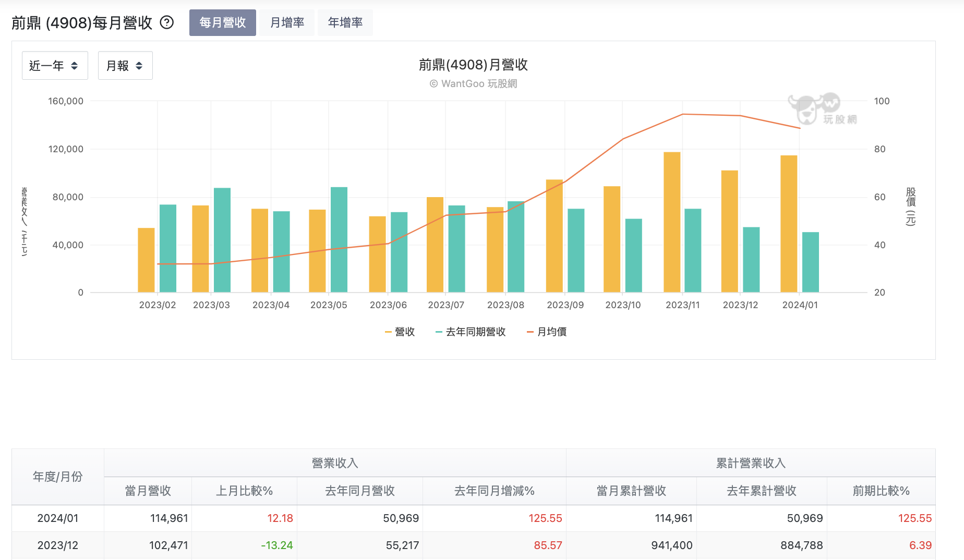Click the 去年同月增減% column header
Viewport: 964px width, 560px height.
pos(495,491)
